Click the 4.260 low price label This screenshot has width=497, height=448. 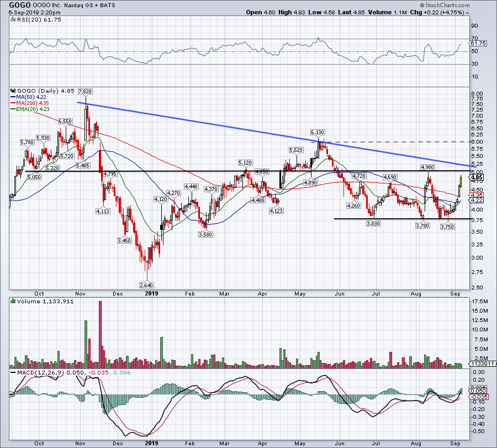(353, 205)
